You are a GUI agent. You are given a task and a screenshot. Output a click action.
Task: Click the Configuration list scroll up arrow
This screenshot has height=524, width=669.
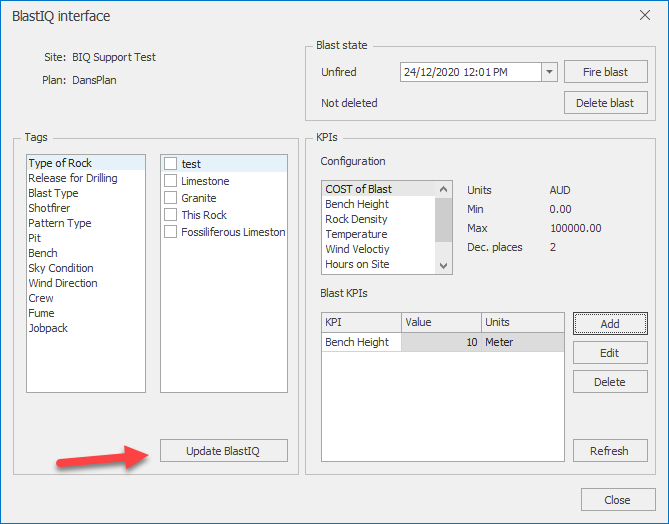[443, 189]
